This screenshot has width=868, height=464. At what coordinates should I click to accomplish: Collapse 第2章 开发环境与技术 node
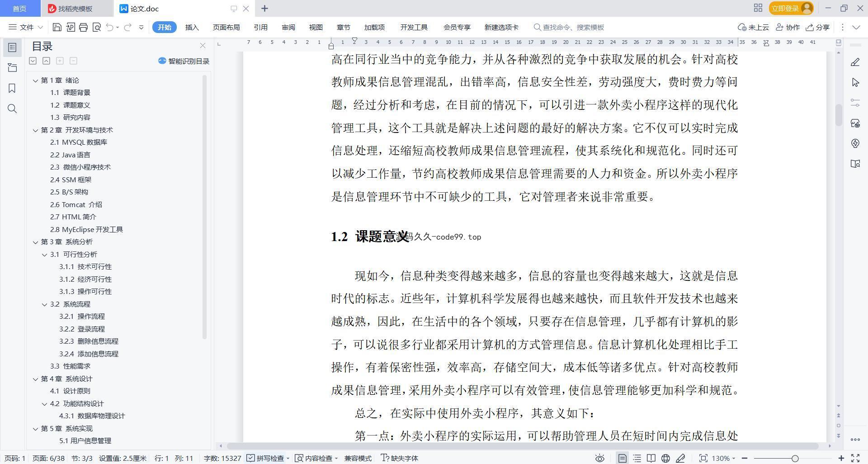pos(35,130)
